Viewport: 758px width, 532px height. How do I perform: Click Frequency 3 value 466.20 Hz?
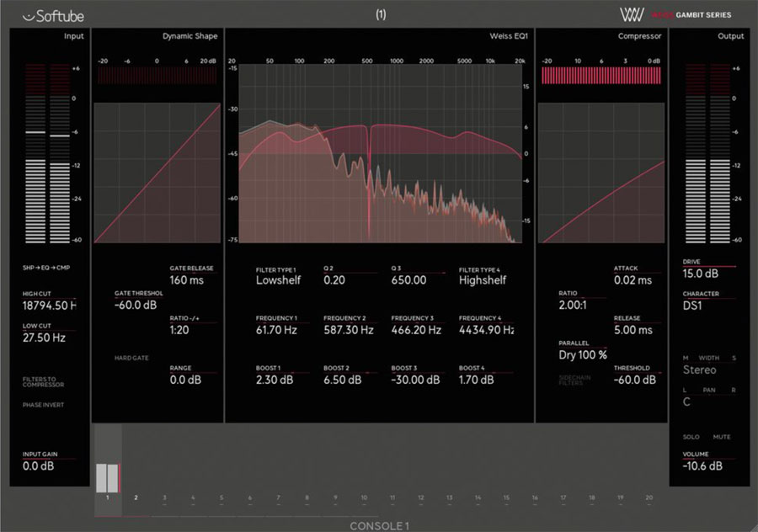point(416,331)
